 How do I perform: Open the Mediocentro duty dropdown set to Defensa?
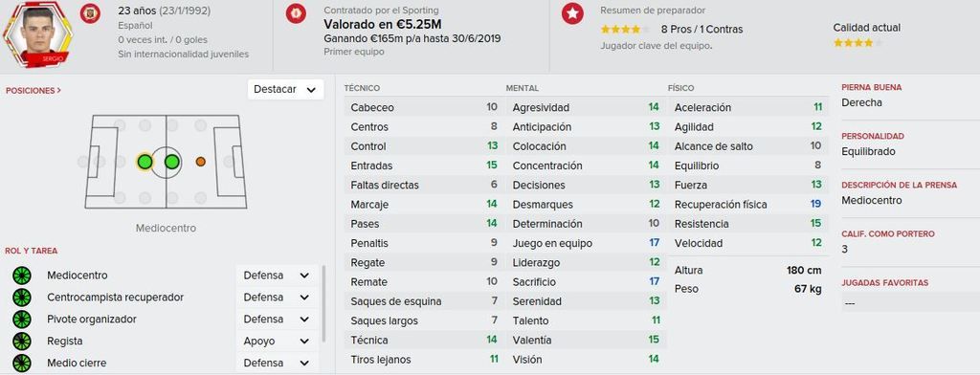(x=277, y=275)
